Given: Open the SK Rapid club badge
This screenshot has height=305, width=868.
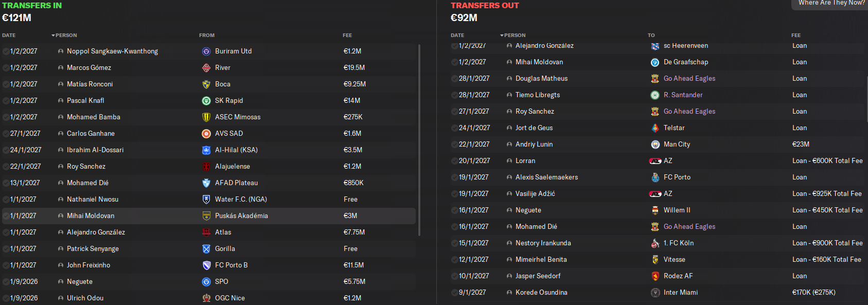Looking at the screenshot, I should 206,101.
